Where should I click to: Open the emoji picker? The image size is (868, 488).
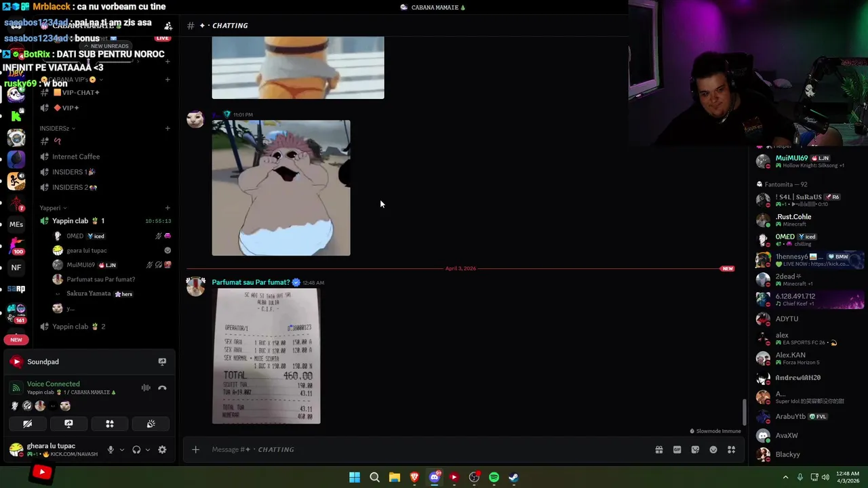[713, 449]
